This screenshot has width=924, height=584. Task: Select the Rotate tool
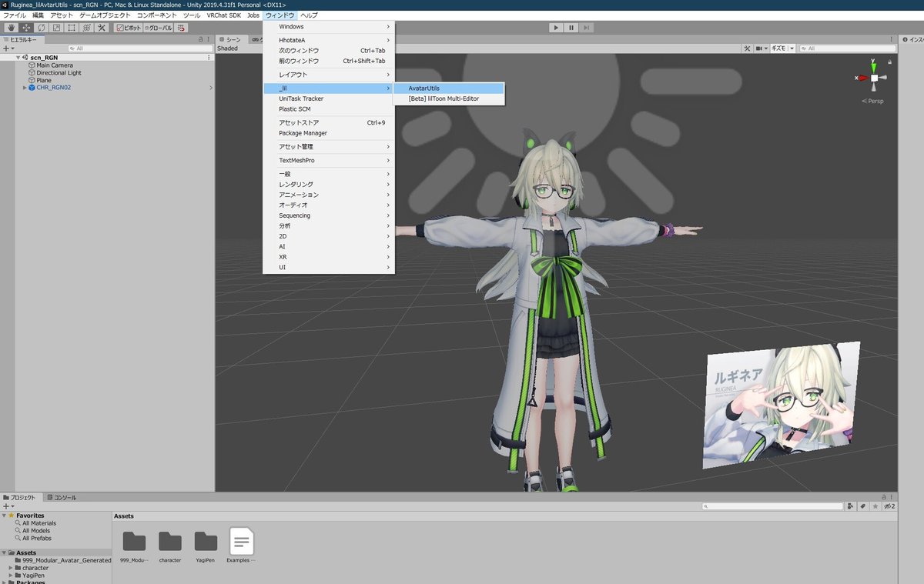(42, 28)
